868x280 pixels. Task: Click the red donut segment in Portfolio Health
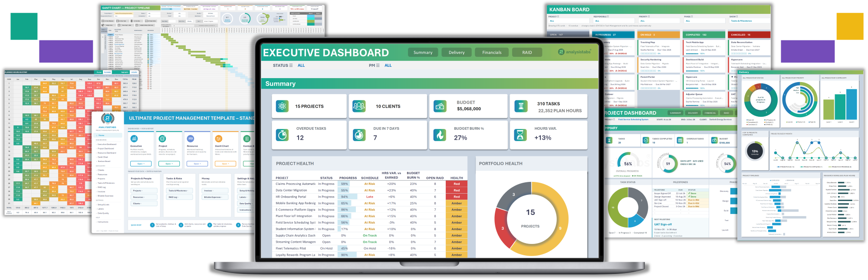coord(502,229)
